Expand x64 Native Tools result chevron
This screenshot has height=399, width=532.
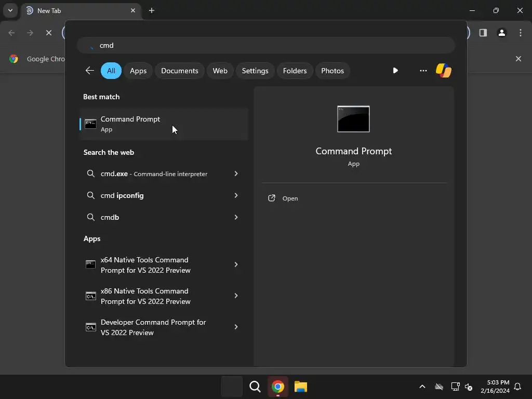pos(236,264)
